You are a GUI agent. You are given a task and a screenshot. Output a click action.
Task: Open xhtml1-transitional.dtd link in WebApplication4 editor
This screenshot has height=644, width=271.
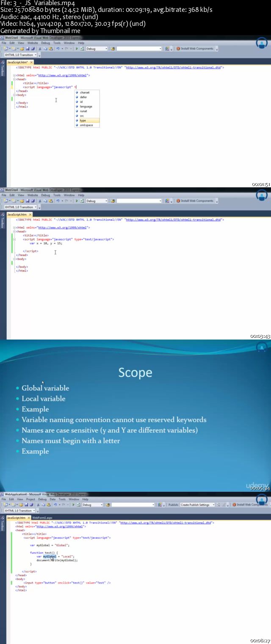(166, 523)
